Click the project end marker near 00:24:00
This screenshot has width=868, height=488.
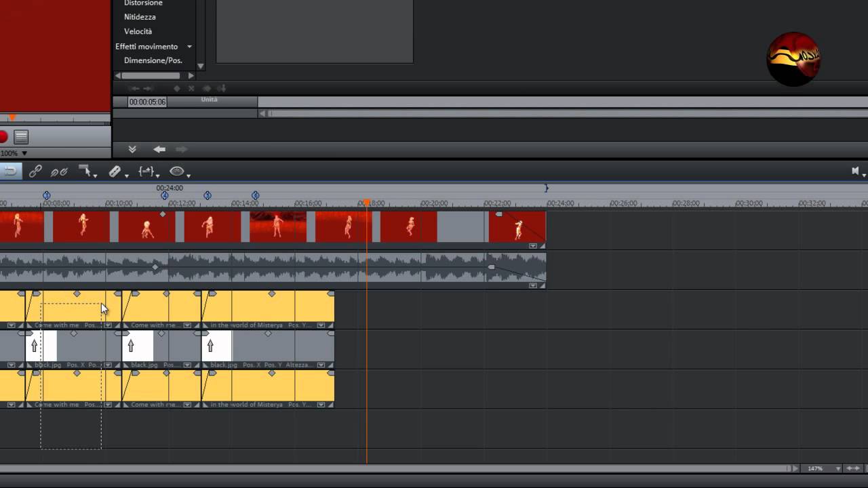546,188
